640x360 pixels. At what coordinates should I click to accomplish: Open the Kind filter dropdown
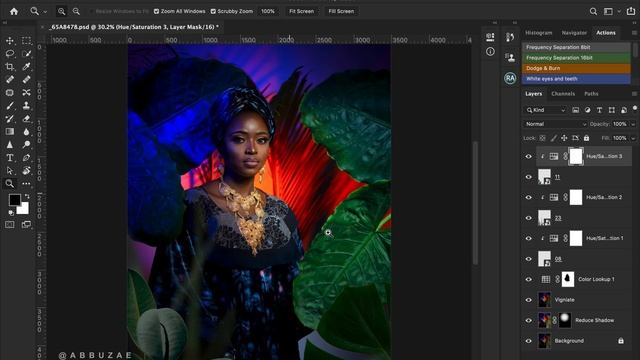[x=545, y=110]
